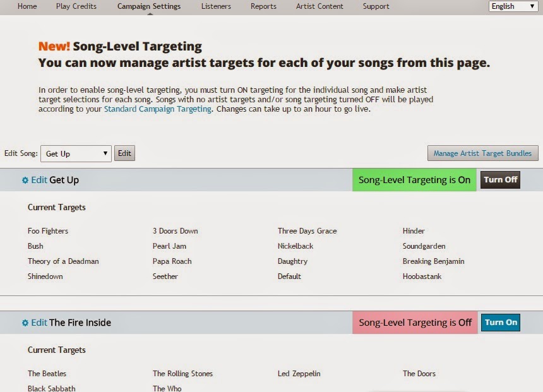Select the Campaign Settings menu item
543x392 pixels.
[x=149, y=6]
